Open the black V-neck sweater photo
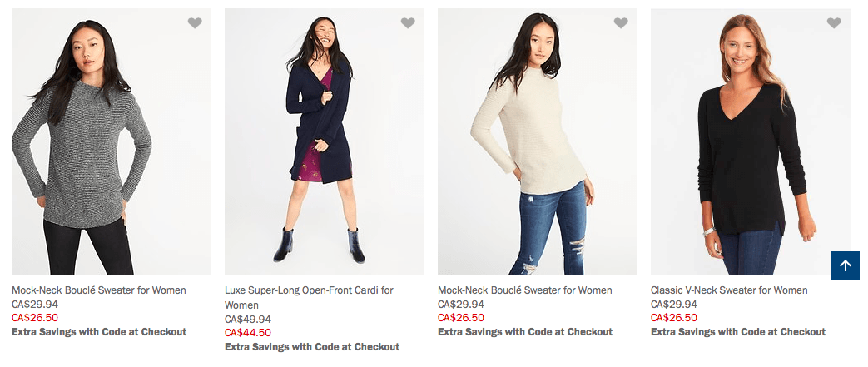This screenshot has height=367, width=868. click(x=751, y=141)
